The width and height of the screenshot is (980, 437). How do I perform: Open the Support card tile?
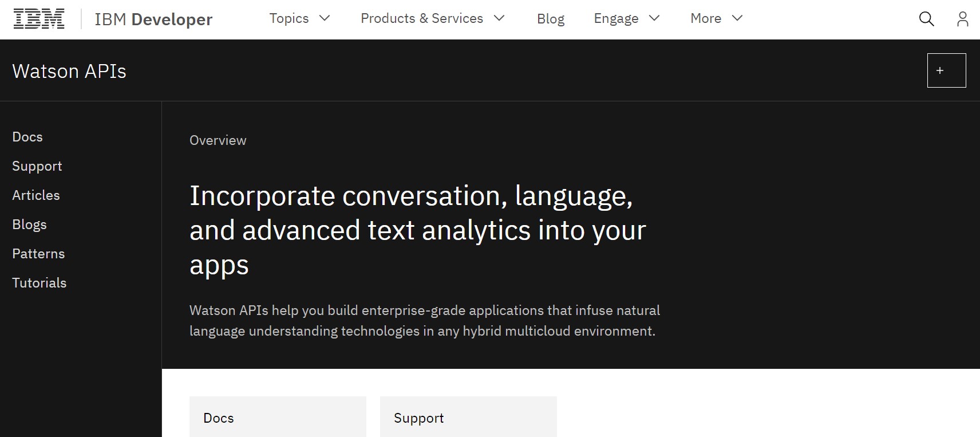point(468,417)
